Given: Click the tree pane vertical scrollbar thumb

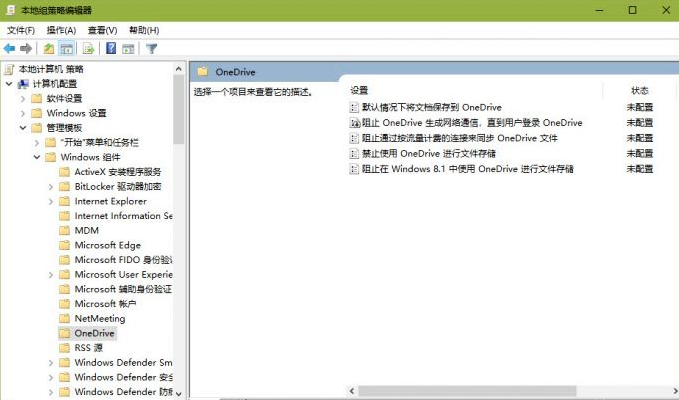Looking at the screenshot, I should 179,109.
